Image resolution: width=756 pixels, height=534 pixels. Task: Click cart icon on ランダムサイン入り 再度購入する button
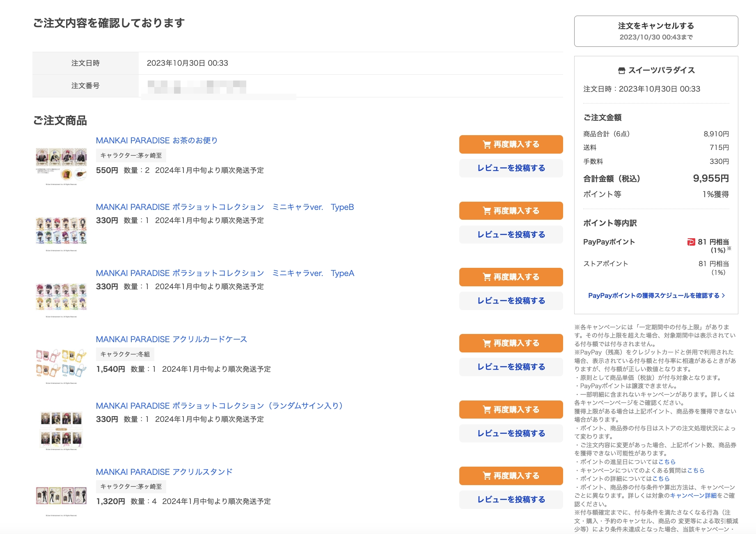(487, 410)
